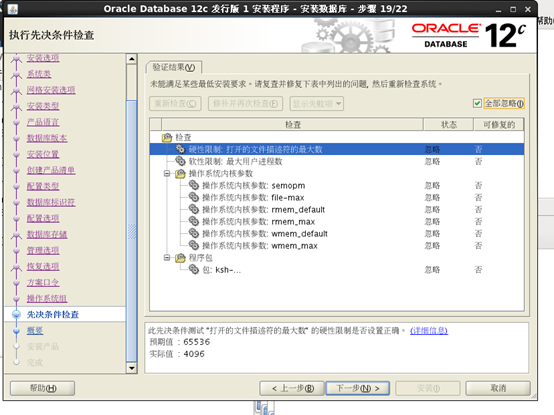Go to the 操作系统组 step link
Image resolution: width=554 pixels, height=415 pixels.
[x=47, y=298]
